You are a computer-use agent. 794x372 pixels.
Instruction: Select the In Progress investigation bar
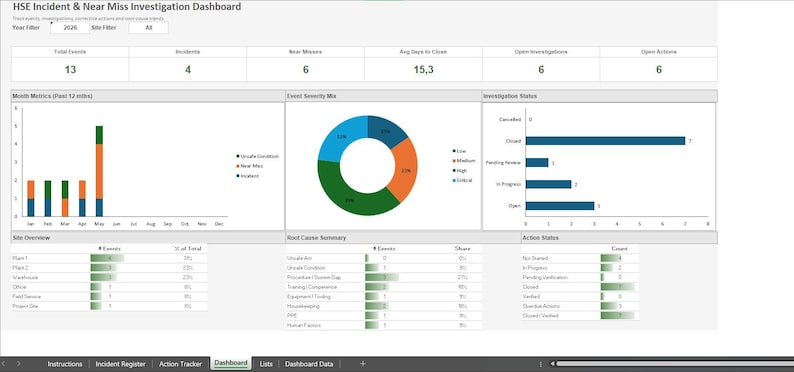click(548, 184)
